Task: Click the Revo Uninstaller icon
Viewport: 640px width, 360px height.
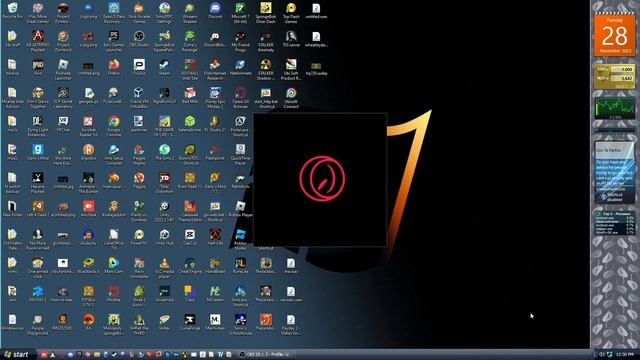Action: 139,267
